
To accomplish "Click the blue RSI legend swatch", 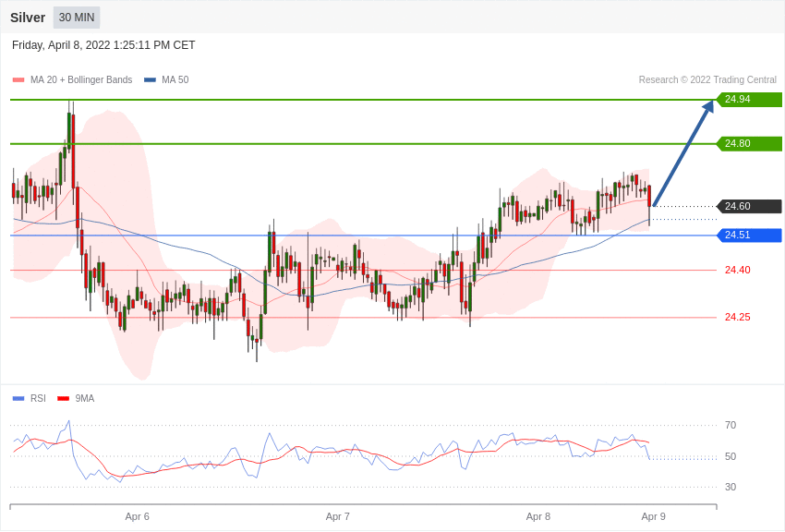I will (18, 399).
